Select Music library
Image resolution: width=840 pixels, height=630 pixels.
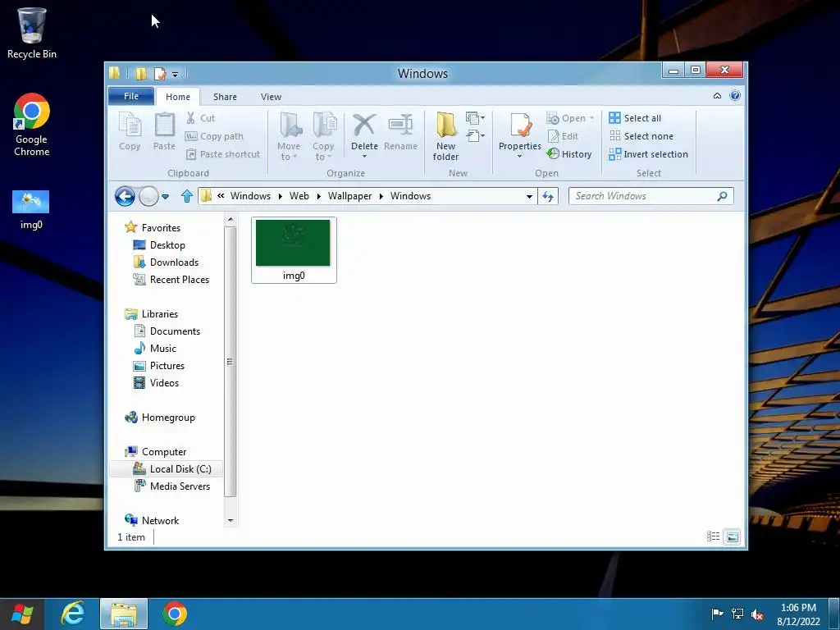point(155,348)
